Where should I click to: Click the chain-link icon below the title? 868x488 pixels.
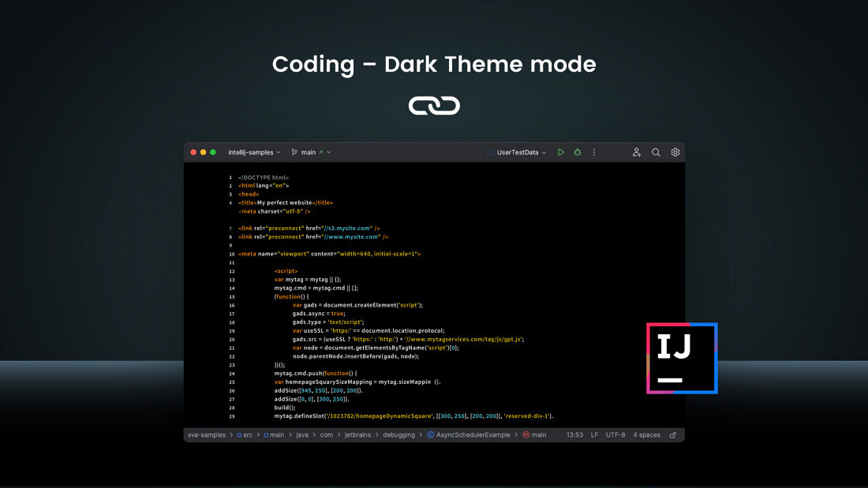pos(434,105)
